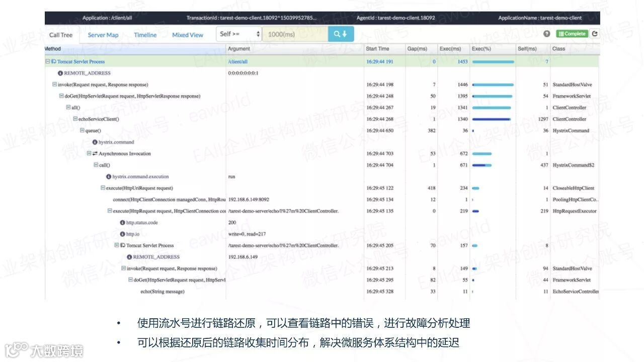Click the info icon beside REMOTE_ADDRESS 192.168.6.149
Image resolution: width=644 pixels, height=362 pixels.
click(129, 257)
